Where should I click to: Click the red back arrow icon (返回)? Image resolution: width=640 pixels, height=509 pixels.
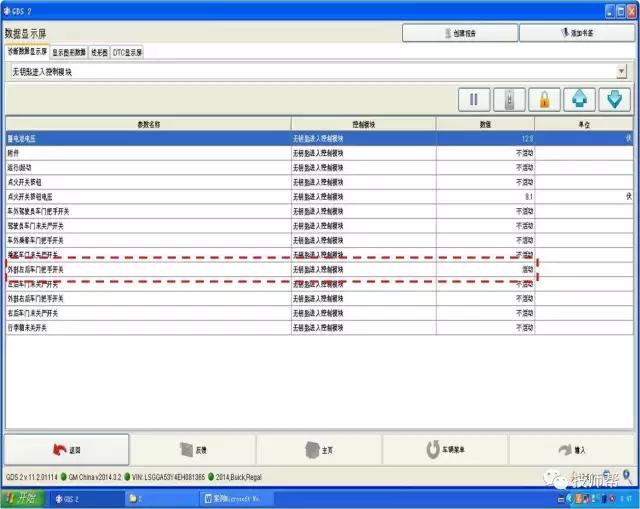click(60, 450)
